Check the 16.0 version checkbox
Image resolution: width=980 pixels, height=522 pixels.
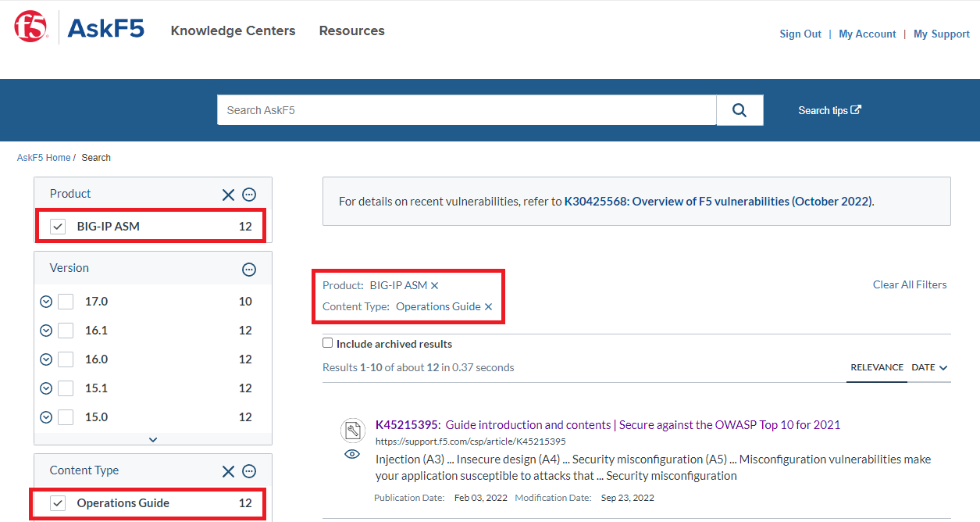(66, 359)
